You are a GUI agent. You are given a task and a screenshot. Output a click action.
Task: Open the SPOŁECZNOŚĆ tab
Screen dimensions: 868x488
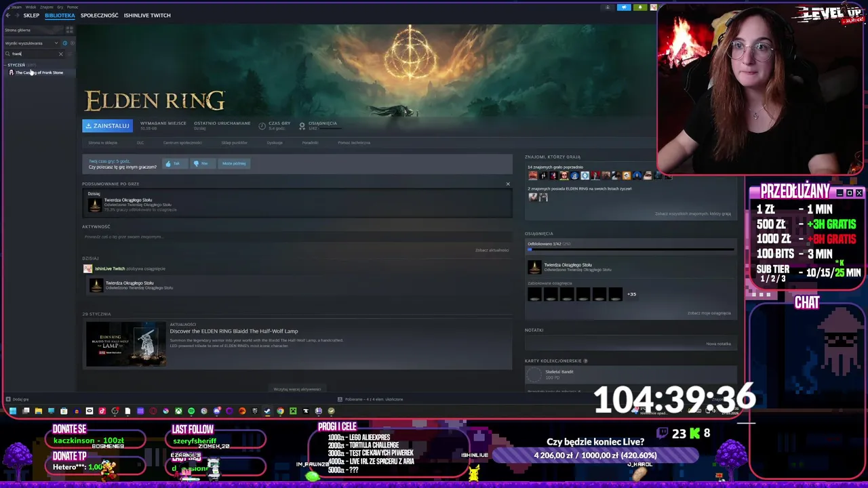click(x=99, y=15)
